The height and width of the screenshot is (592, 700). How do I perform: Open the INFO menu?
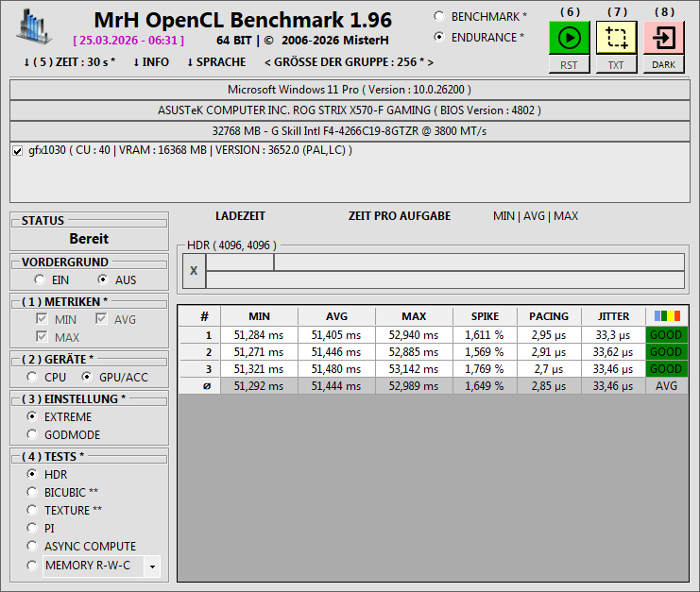(151, 62)
